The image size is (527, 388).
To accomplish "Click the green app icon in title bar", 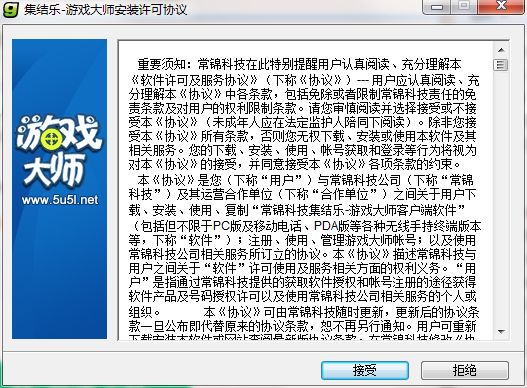I will 10,8.
